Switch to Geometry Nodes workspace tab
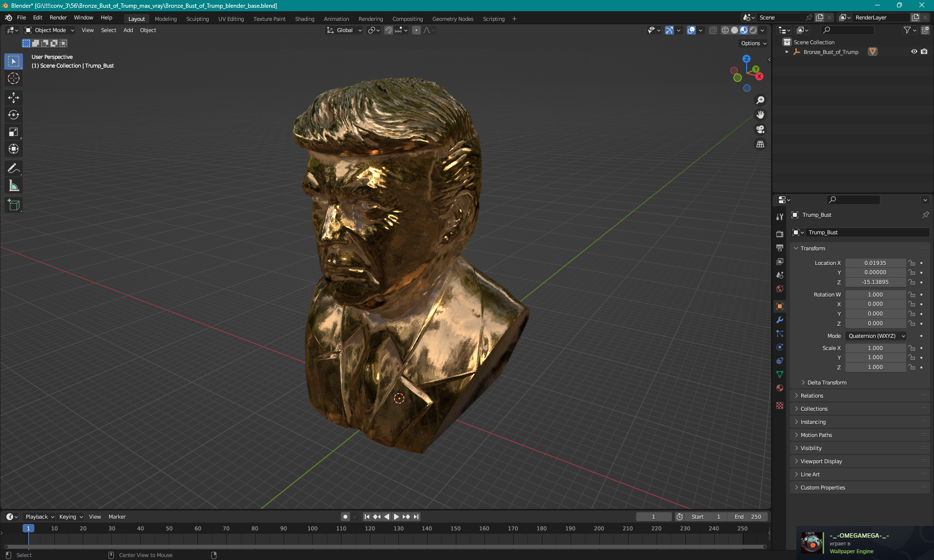934x560 pixels. pos(453,19)
